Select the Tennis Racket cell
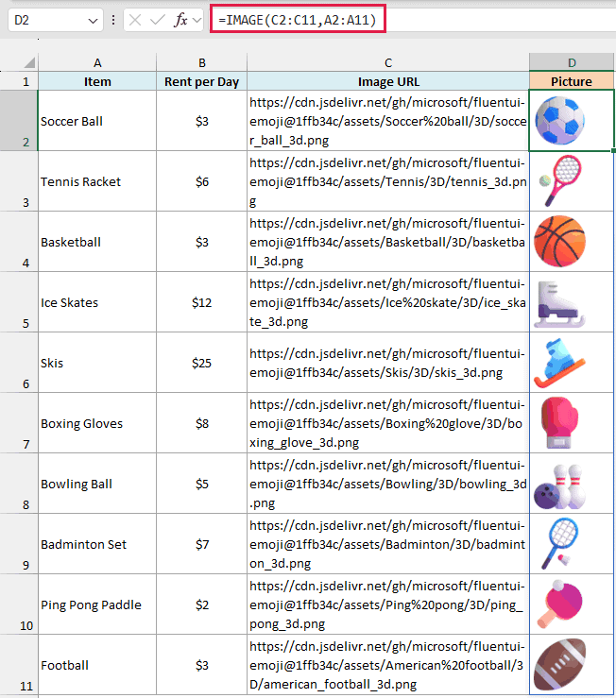 click(x=97, y=181)
